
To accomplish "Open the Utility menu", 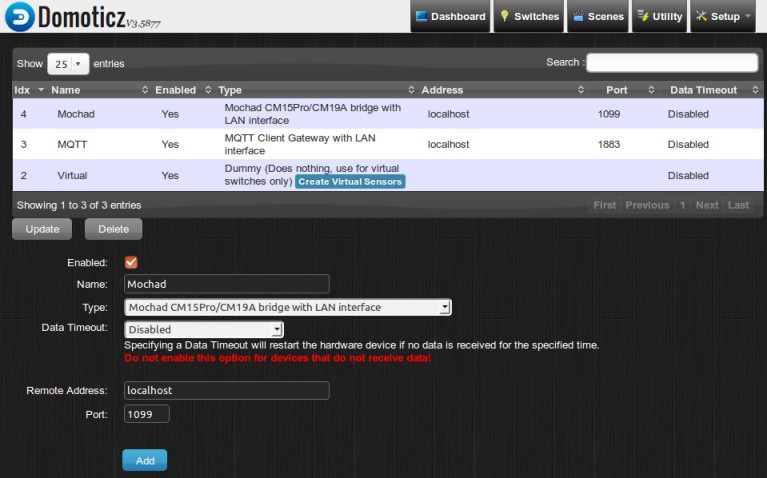I will point(659,16).
